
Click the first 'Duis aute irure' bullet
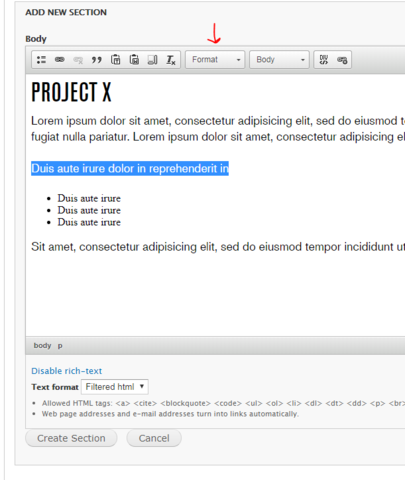pyautogui.click(x=89, y=198)
